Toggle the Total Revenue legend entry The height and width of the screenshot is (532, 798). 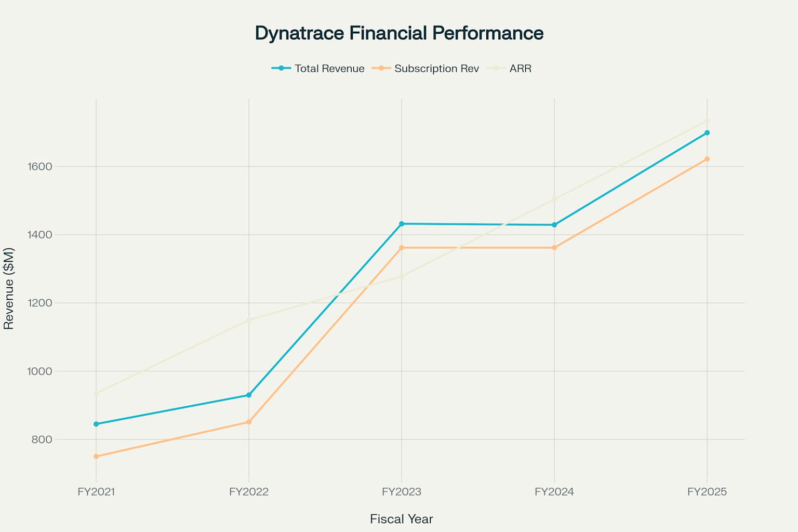click(x=318, y=69)
